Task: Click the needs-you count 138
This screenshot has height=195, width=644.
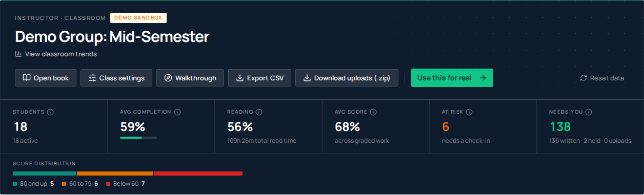Action: point(560,126)
